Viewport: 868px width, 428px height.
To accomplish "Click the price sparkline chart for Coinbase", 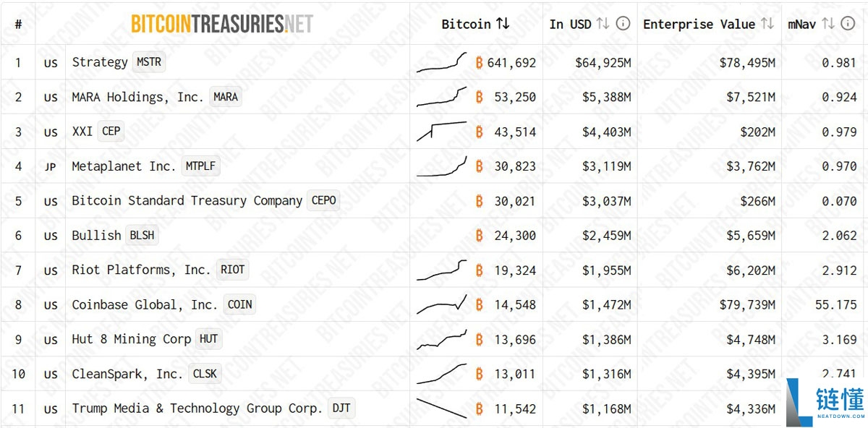I will point(440,304).
